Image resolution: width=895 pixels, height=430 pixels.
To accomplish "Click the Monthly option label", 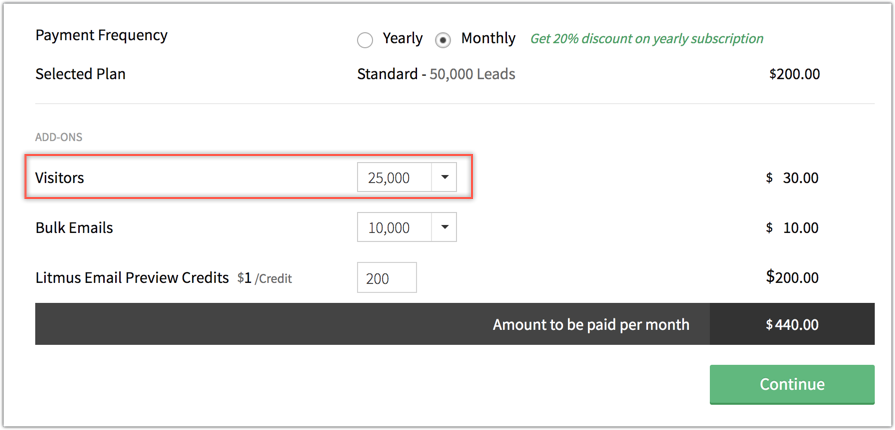I will click(x=488, y=38).
